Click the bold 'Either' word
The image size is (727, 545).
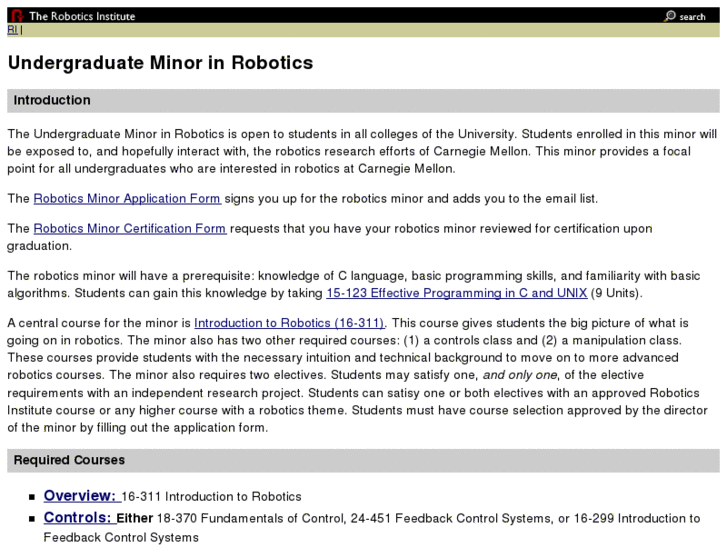click(134, 519)
